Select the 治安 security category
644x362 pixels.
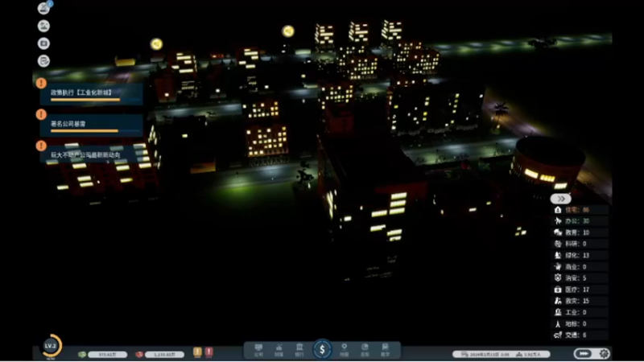pyautogui.click(x=579, y=278)
